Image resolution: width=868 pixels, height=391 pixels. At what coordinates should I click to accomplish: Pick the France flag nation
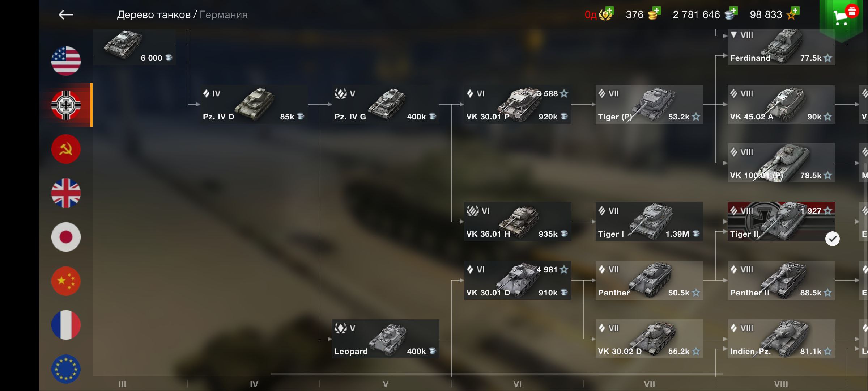pos(66,325)
